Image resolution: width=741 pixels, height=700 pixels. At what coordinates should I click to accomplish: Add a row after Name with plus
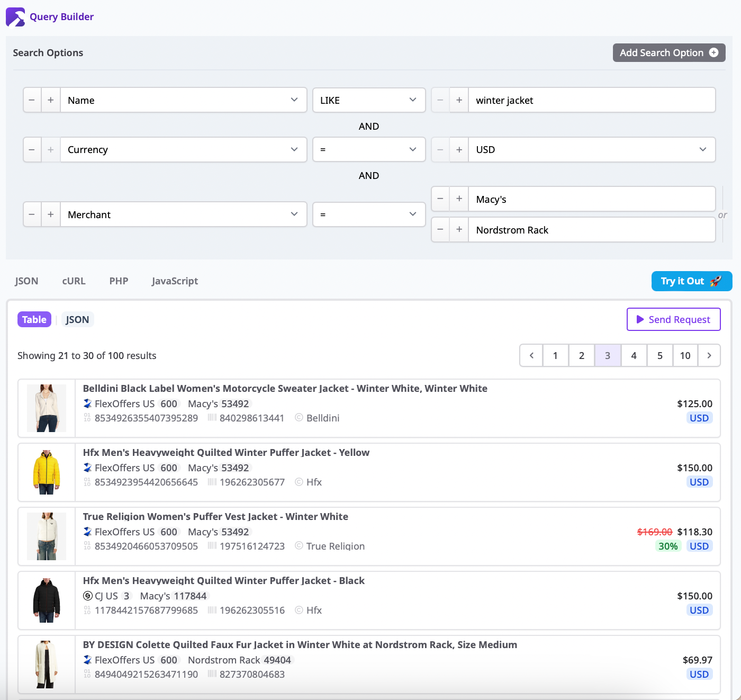[51, 100]
